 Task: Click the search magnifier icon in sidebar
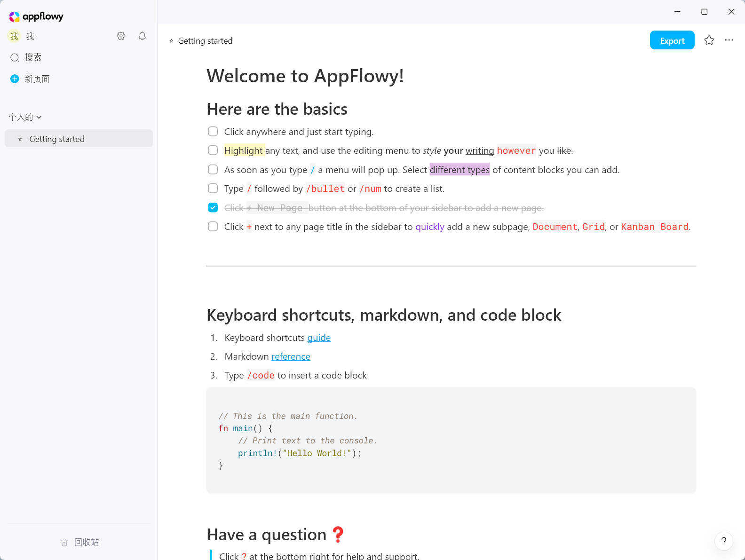tap(15, 57)
